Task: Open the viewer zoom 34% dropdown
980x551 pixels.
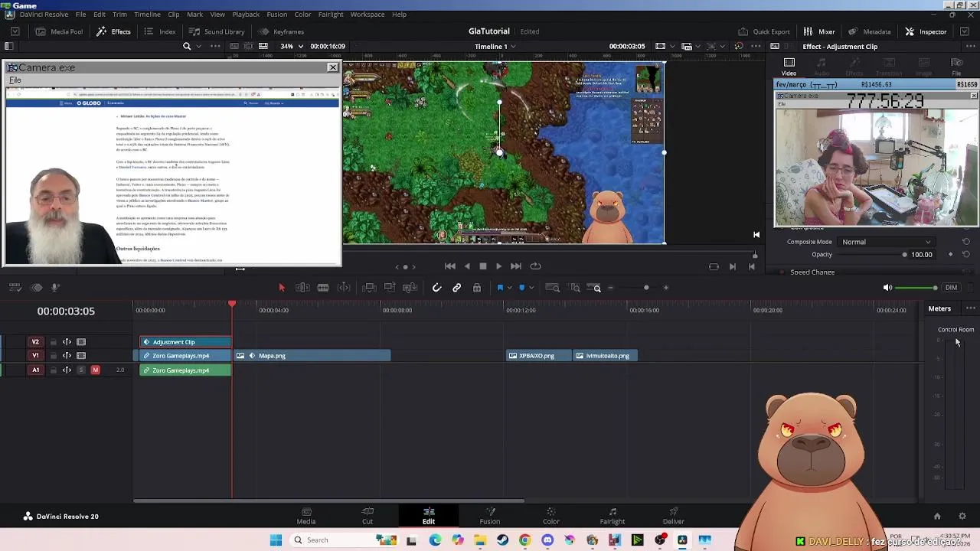Action: pyautogui.click(x=291, y=46)
